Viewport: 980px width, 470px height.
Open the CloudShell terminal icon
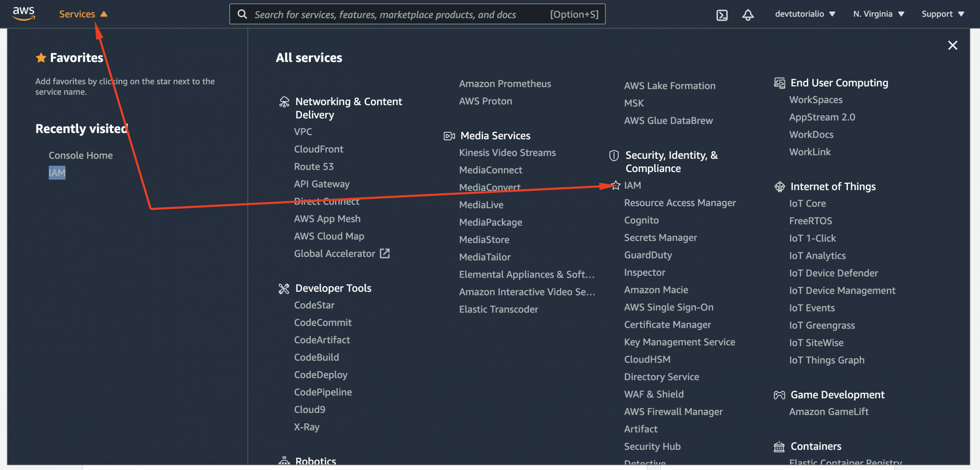(x=722, y=15)
